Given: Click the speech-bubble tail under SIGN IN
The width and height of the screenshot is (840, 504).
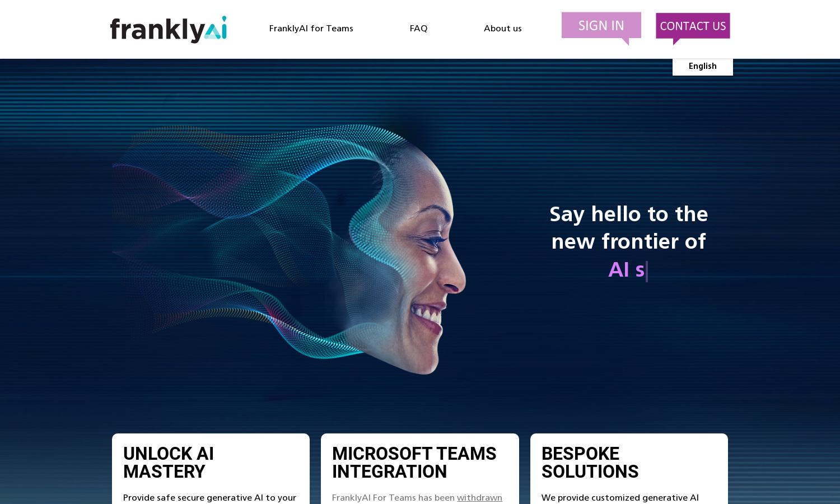Looking at the screenshot, I should 626,41.
